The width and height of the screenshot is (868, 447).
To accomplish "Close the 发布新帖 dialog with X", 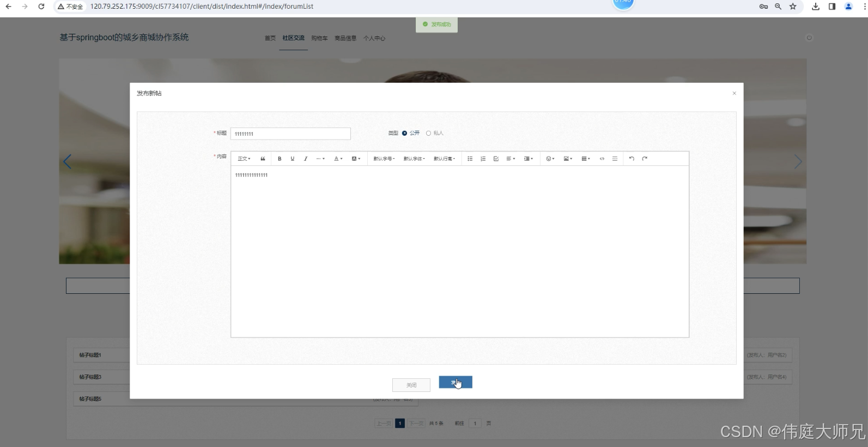I will tap(735, 93).
